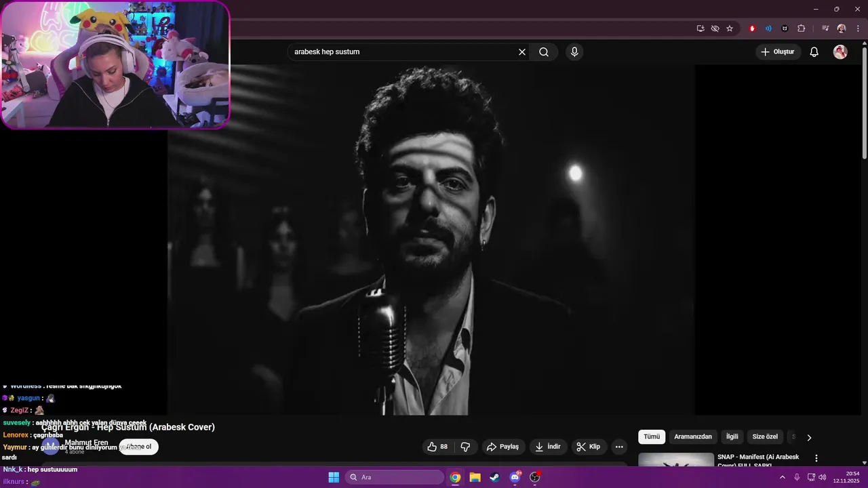Clear the YouTube search box text

tap(522, 52)
